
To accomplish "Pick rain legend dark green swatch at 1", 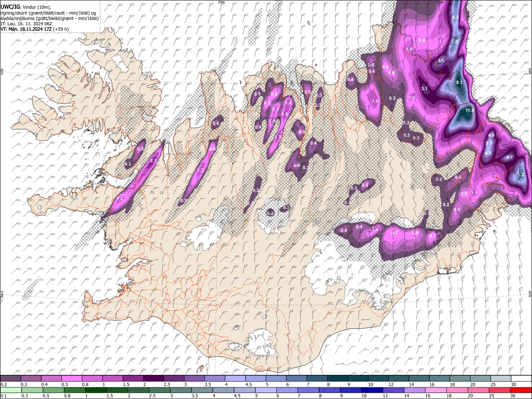I will tap(96, 390).
